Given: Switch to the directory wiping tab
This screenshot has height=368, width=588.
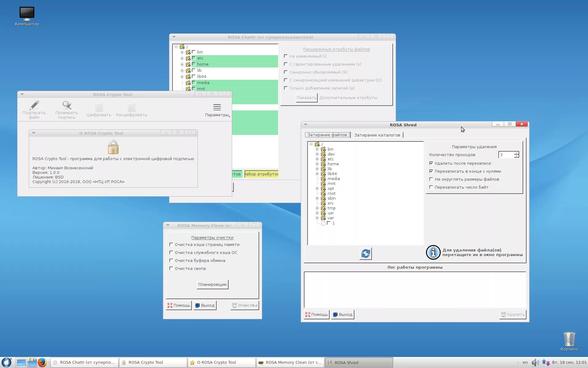Looking at the screenshot, I should click(x=377, y=135).
